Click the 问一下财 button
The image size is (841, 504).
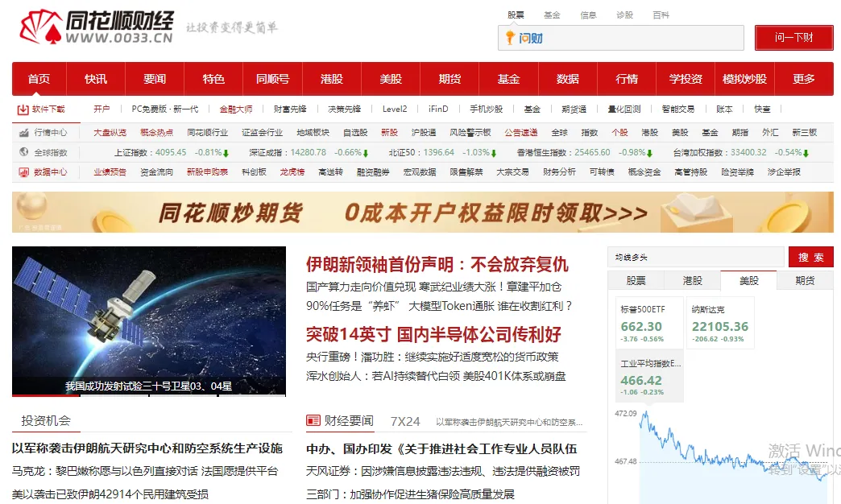tap(793, 38)
